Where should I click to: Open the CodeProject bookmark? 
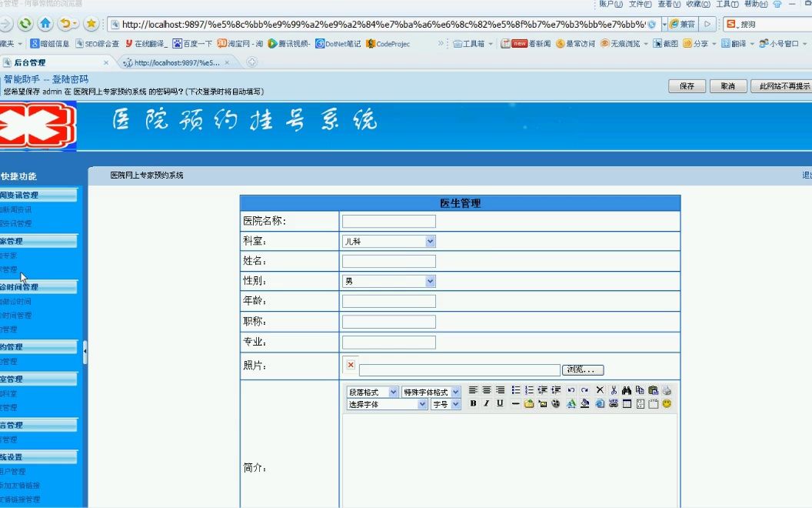click(x=388, y=44)
